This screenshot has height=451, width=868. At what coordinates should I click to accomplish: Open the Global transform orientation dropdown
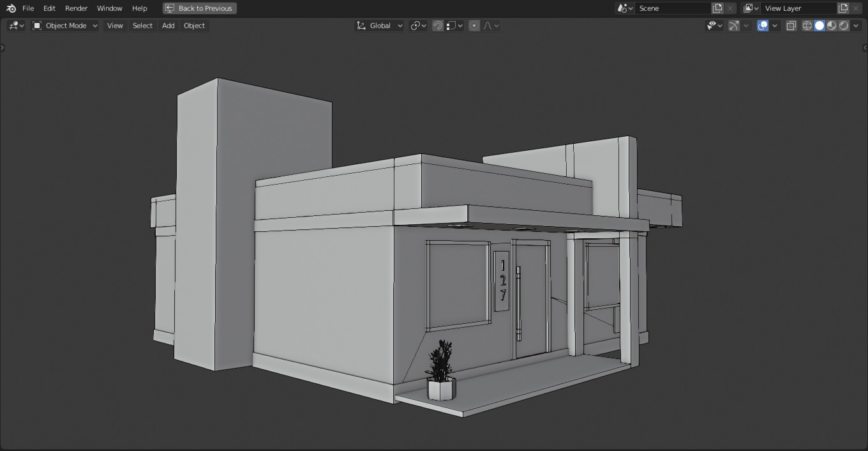(379, 25)
